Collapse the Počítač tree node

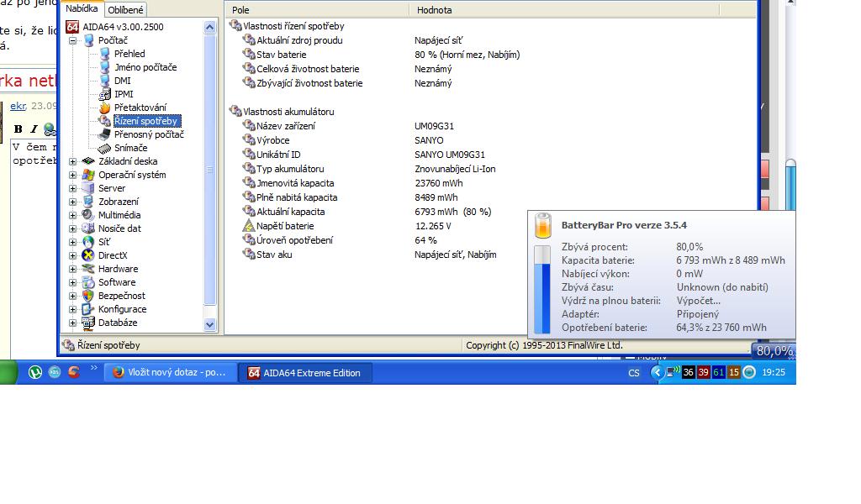pos(72,40)
